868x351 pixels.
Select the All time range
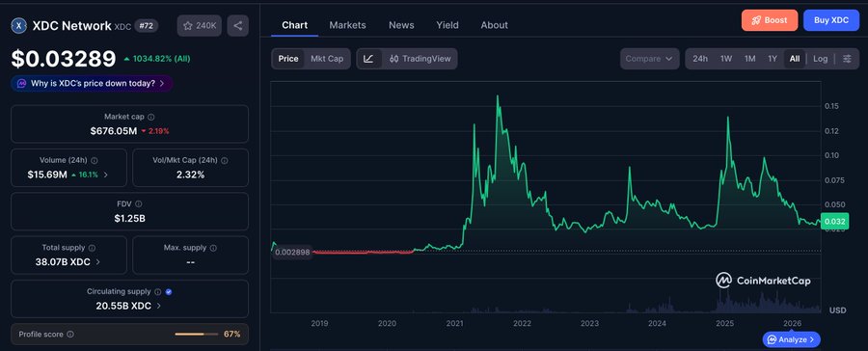(x=795, y=59)
